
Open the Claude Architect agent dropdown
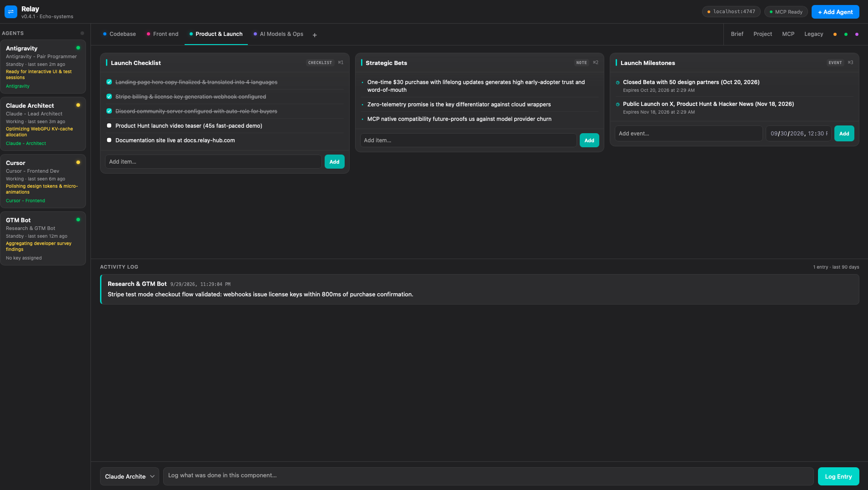click(x=130, y=476)
